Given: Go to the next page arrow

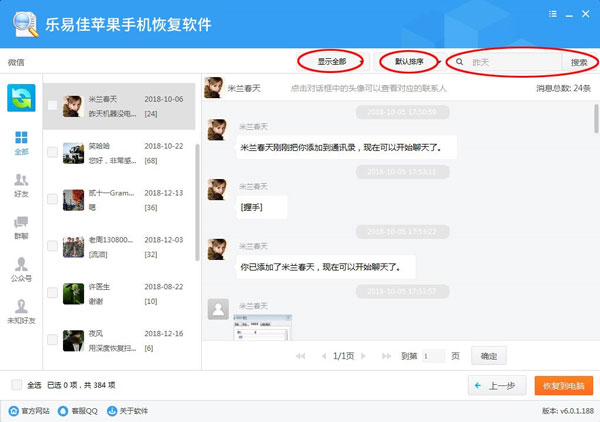Looking at the screenshot, I should (363, 356).
